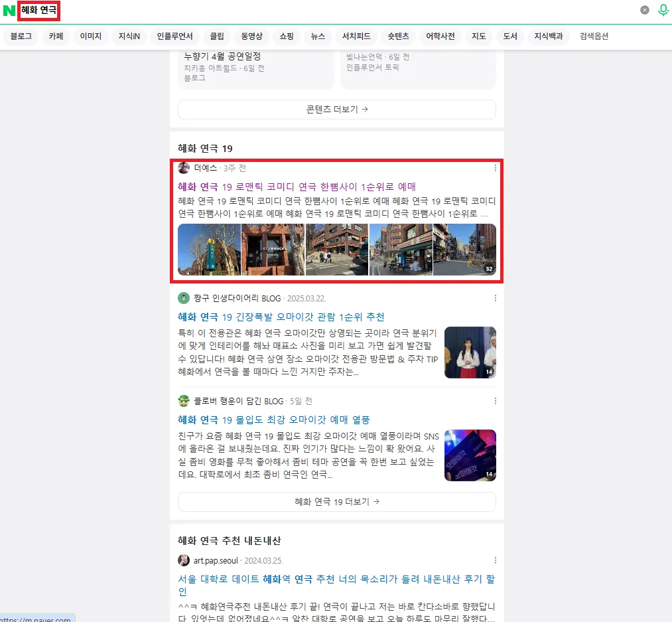The width and height of the screenshot is (672, 622).
Task: Click the woman in hanbok post thumbnail
Action: coord(470,352)
